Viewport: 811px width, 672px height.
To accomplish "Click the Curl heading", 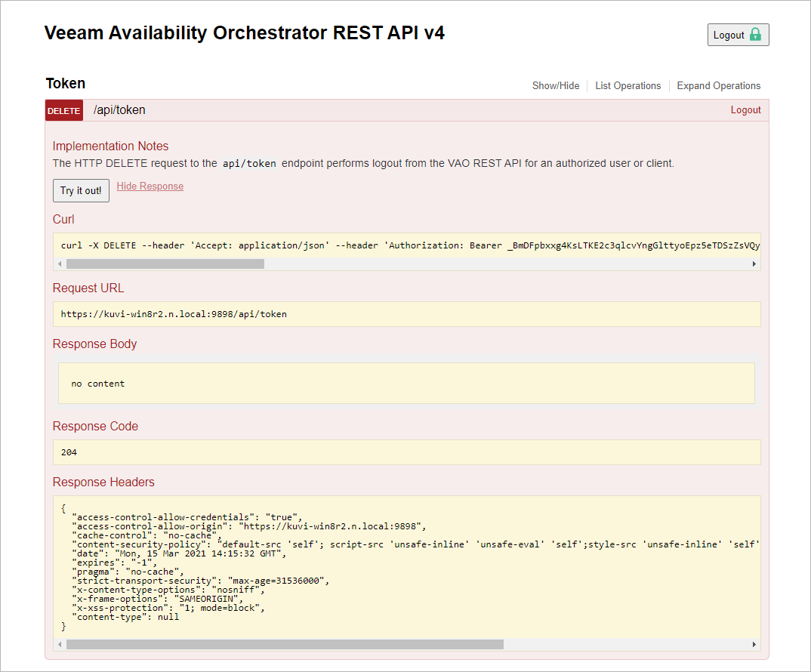I will [x=63, y=220].
